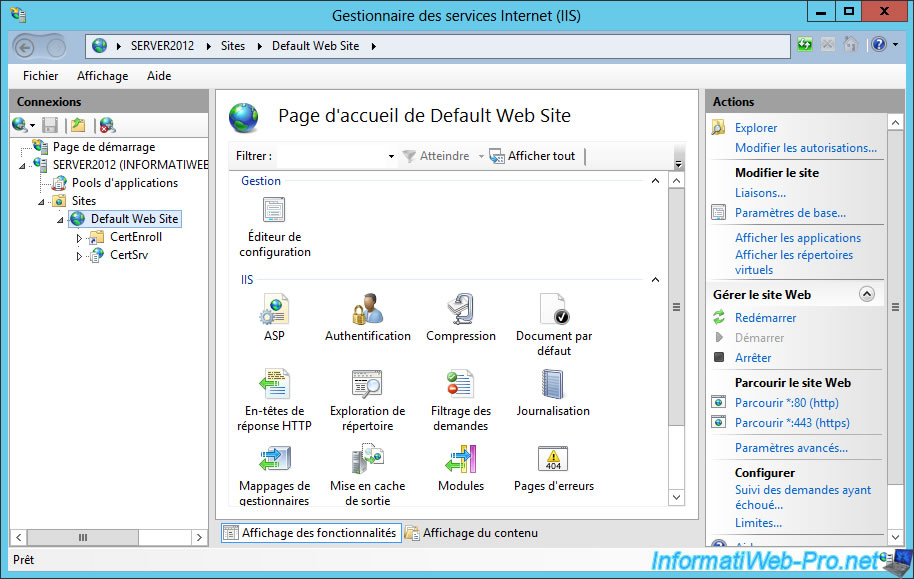Screen dimensions: 914x579
Task: Click Parcourir *:443 (https) link
Action: point(792,423)
